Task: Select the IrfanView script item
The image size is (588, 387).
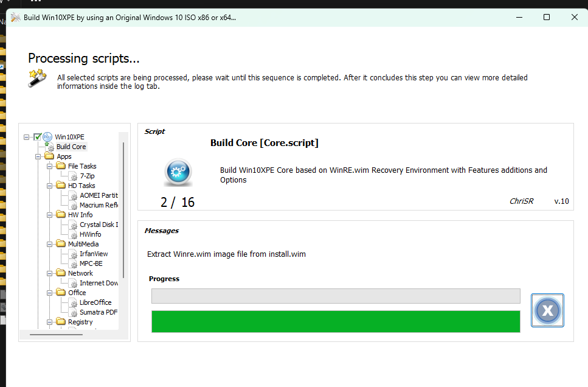Action: pos(94,254)
